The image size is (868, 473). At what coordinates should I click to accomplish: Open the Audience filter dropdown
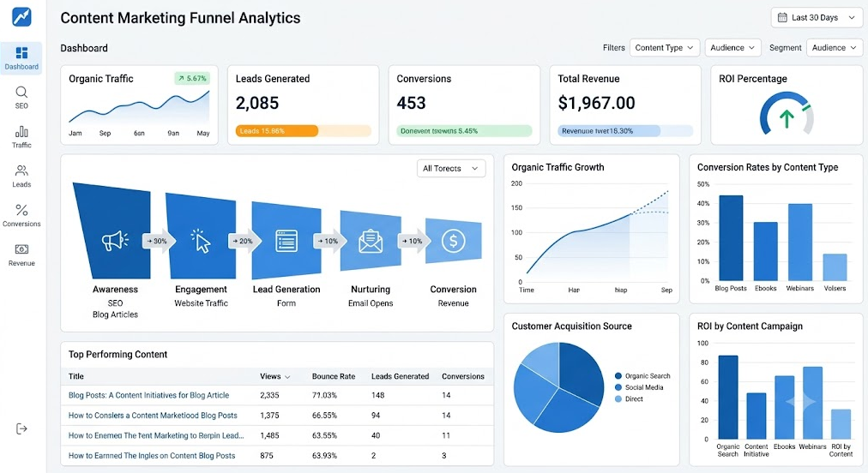pyautogui.click(x=732, y=48)
